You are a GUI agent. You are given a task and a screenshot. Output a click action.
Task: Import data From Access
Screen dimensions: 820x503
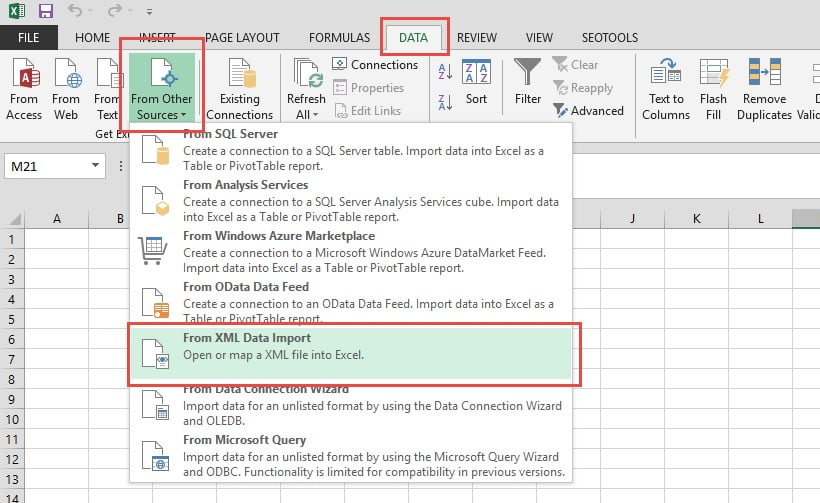click(x=24, y=89)
